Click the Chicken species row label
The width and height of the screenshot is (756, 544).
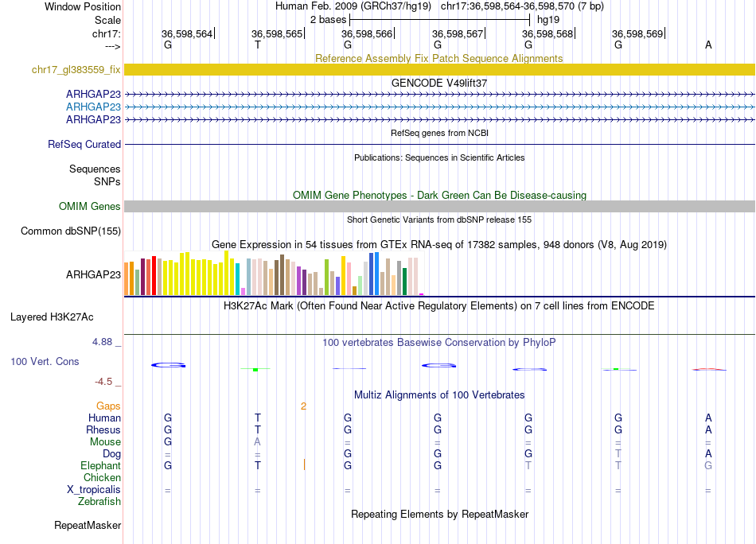pos(102,477)
